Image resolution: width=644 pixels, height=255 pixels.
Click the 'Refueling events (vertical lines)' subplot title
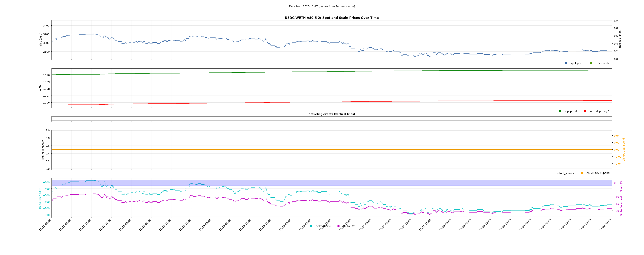point(332,114)
